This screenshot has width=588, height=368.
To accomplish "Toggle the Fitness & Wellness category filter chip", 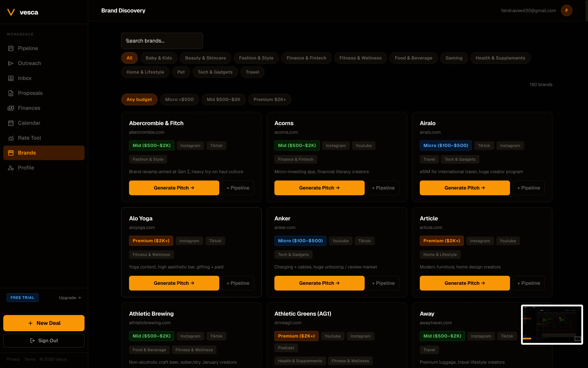I will tap(361, 58).
